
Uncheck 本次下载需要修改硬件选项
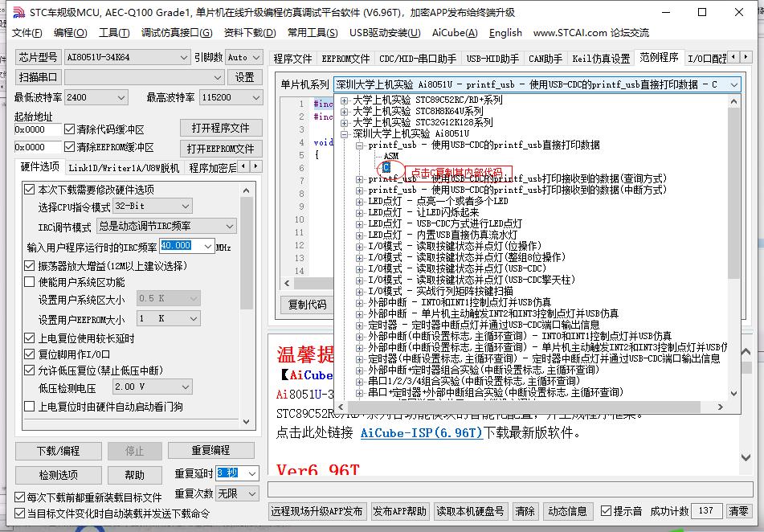(30, 187)
